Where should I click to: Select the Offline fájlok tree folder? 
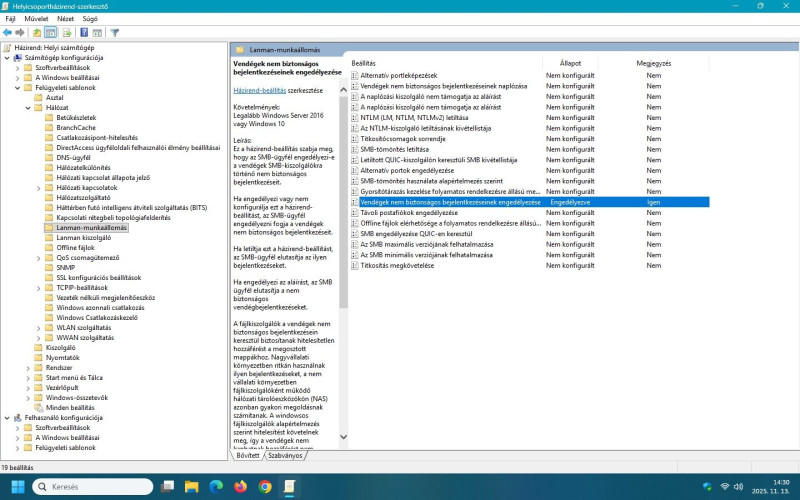pyautogui.click(x=76, y=247)
